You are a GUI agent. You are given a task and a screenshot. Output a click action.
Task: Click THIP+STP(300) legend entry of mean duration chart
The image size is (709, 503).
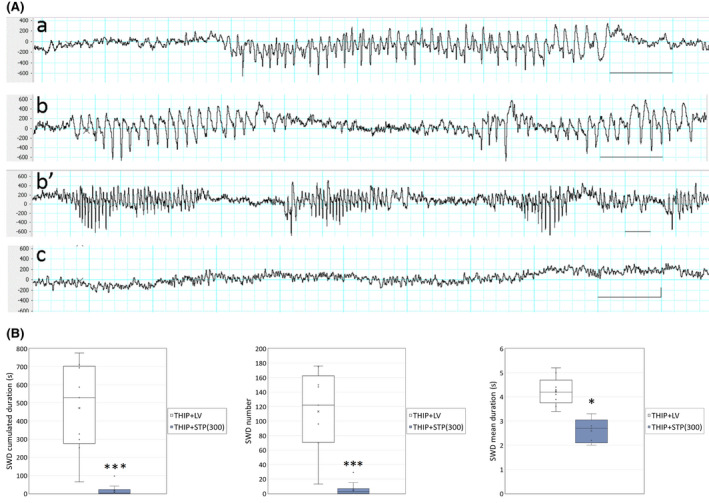674,427
